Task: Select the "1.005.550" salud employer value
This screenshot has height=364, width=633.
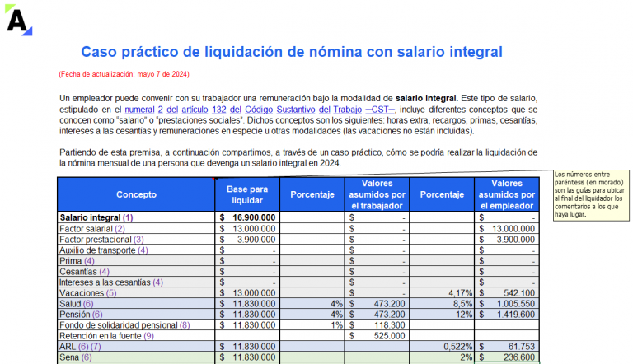Action: click(x=507, y=303)
